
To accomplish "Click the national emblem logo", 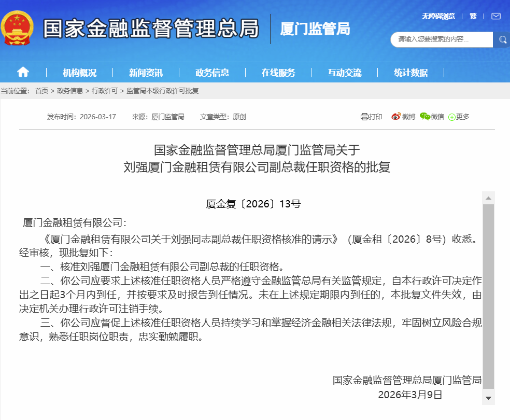I will 18,28.
